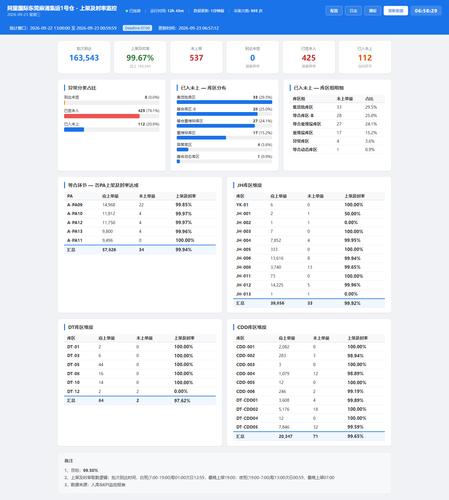Click the 57,826 total in the PA table
Viewport: 449px width, 500px height.
point(109,250)
